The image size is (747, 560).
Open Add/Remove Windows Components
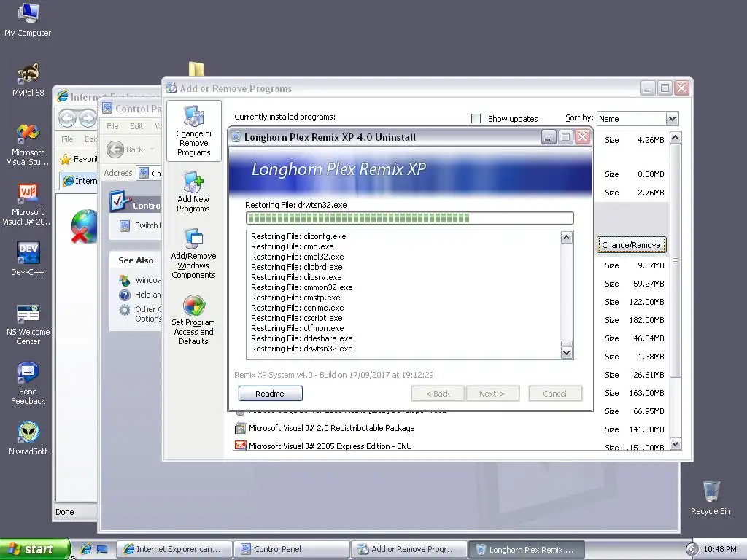pos(193,253)
